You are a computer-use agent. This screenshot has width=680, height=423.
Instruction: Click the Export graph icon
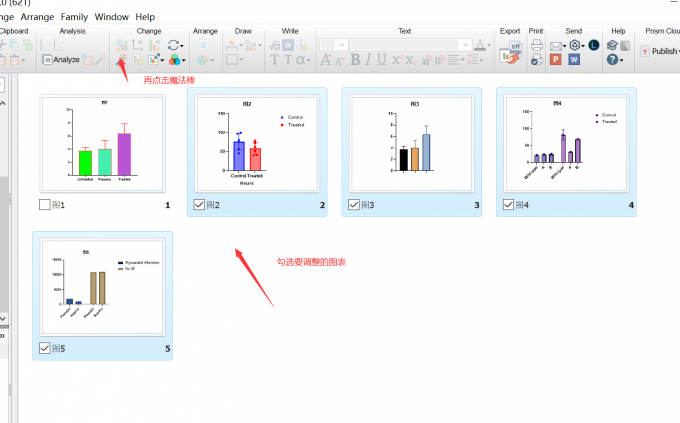(510, 56)
